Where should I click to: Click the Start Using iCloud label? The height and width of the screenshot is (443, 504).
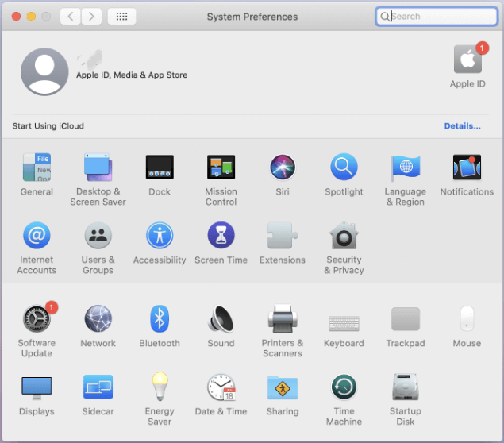tap(48, 126)
